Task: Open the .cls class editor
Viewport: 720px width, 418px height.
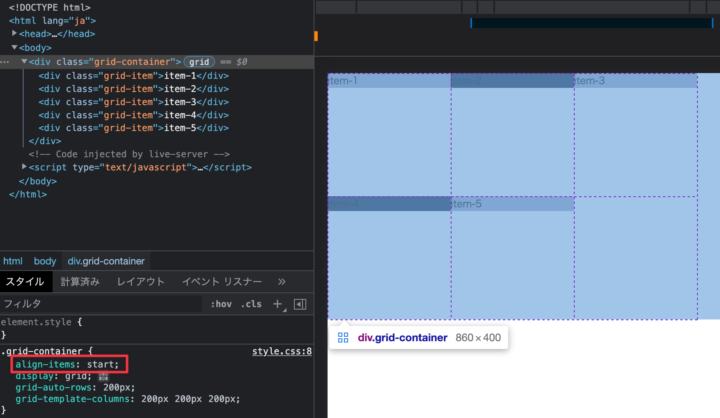Action: [x=251, y=304]
